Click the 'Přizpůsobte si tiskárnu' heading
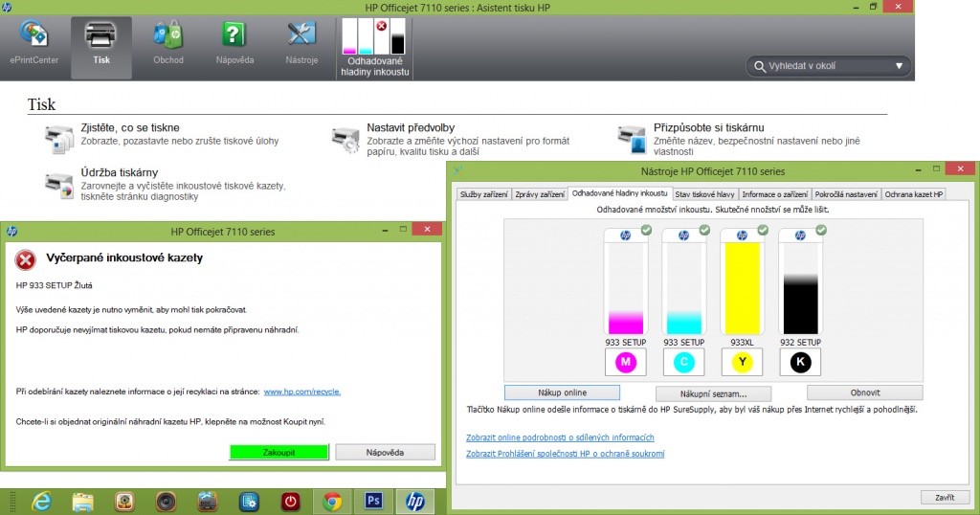Screen dimensions: 980x515 click(709, 127)
